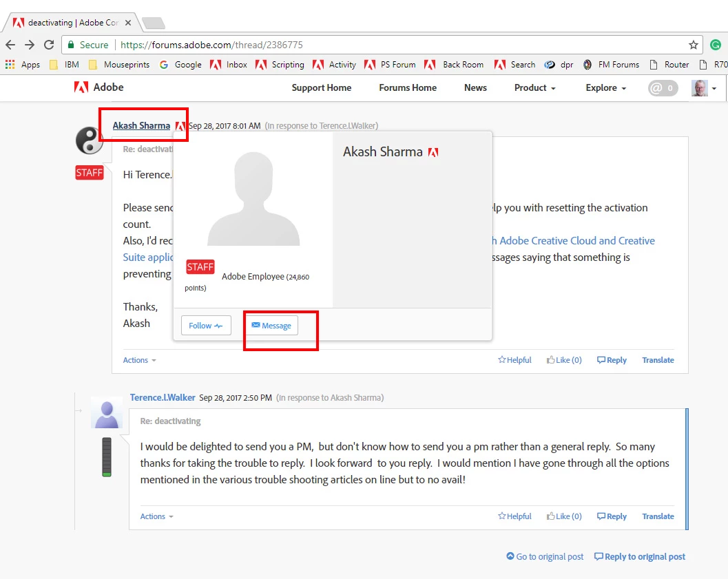
Task: Open the Inbox bookmark
Action: click(x=229, y=65)
